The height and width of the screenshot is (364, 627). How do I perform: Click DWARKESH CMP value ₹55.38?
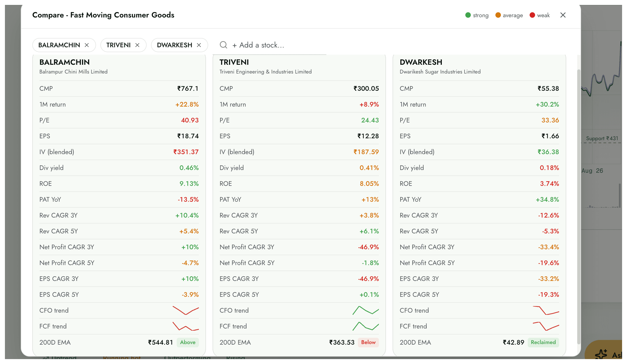[x=548, y=89]
